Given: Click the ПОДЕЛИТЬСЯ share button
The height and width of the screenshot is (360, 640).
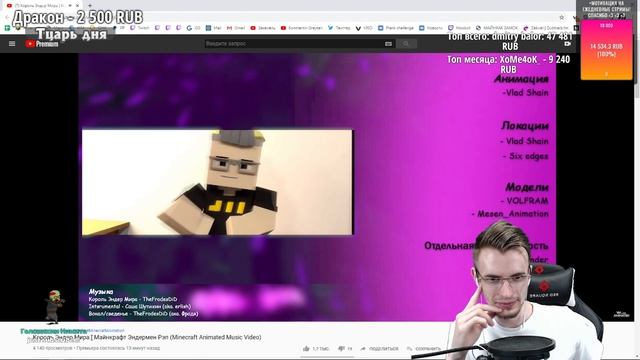Looking at the screenshot, I should click(x=380, y=349).
